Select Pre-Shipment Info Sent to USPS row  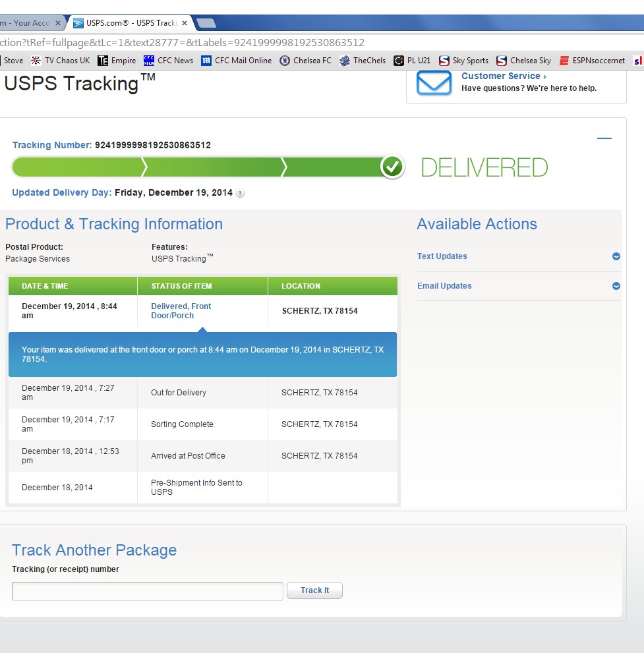click(203, 488)
